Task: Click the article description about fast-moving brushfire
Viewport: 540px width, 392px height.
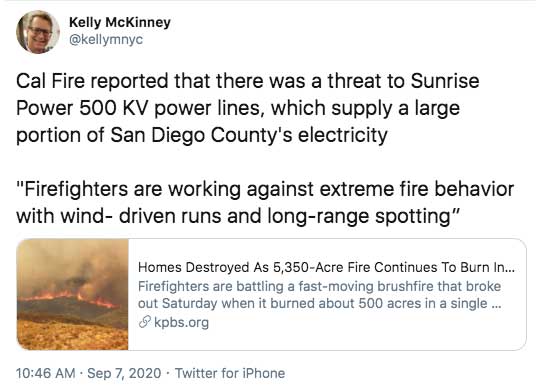Action: 319,295
